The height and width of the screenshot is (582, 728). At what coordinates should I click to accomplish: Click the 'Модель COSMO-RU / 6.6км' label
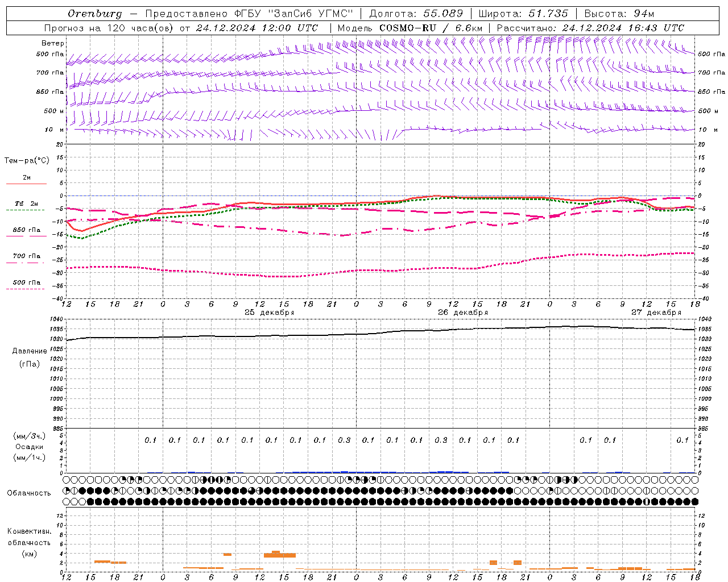point(409,28)
